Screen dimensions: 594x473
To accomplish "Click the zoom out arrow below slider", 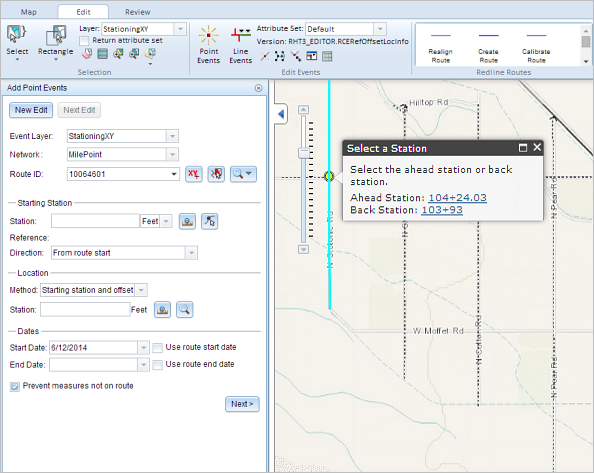I will tap(303, 249).
